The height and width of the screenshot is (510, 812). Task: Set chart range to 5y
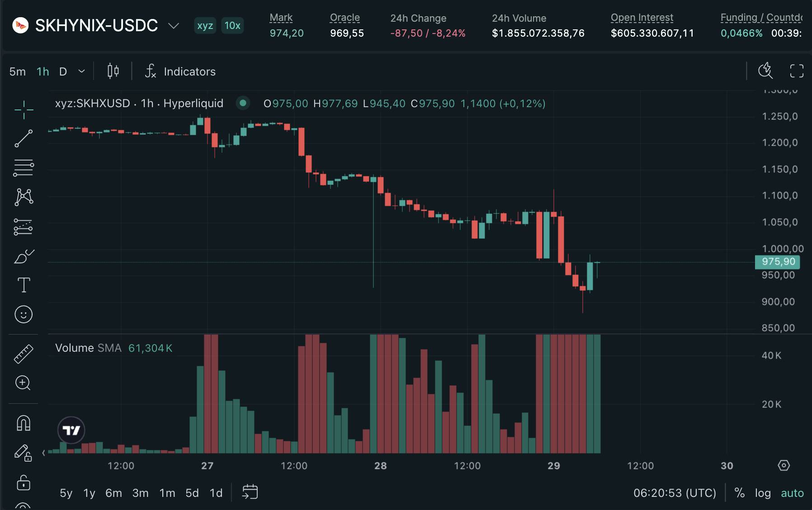pos(66,493)
